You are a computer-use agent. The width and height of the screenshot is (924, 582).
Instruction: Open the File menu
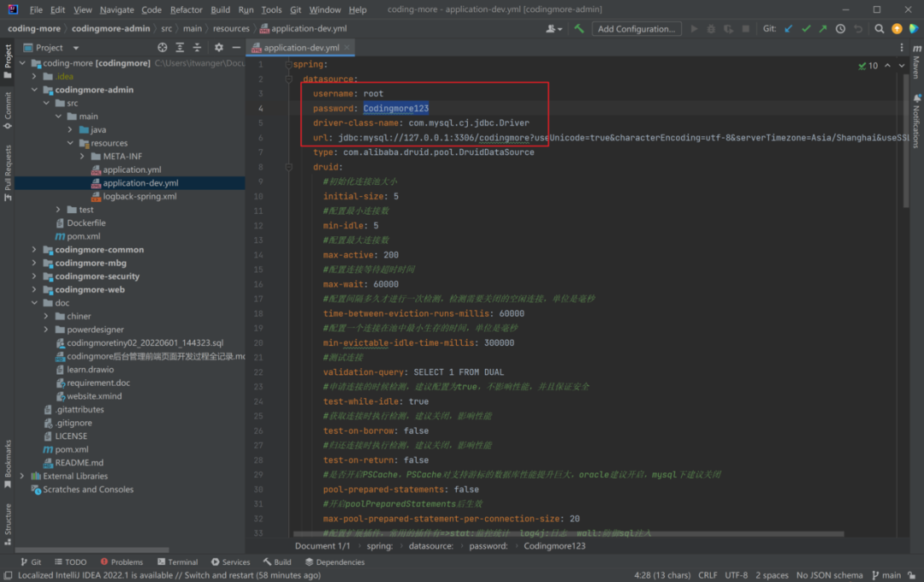[x=35, y=9]
